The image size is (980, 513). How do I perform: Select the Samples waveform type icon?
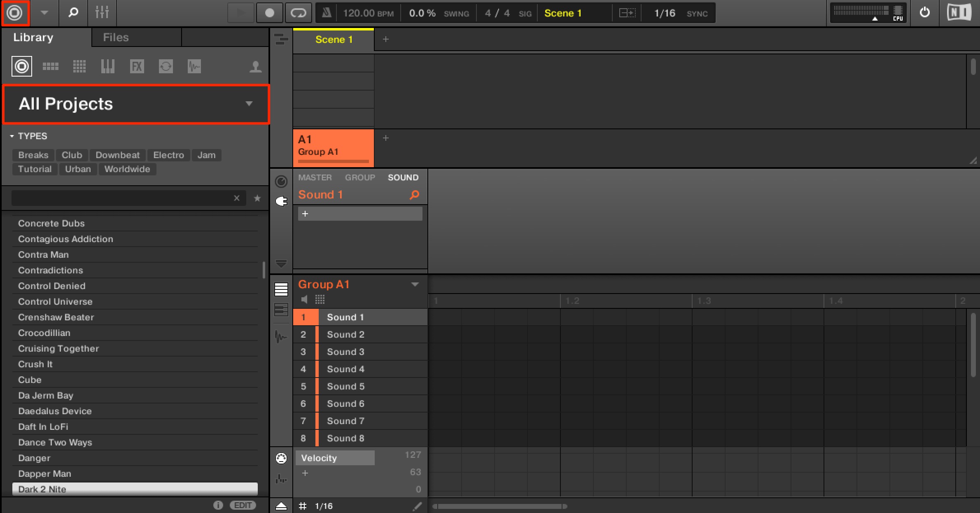[x=194, y=66]
